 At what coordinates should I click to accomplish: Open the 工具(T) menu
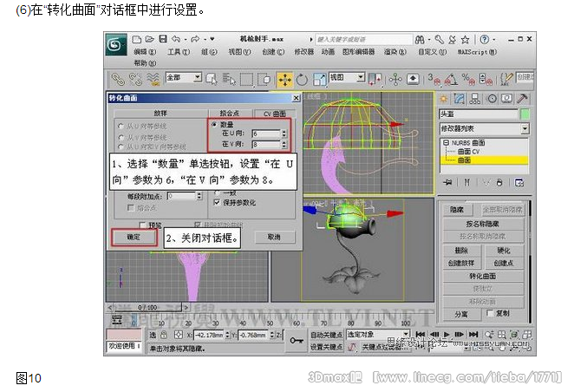(x=179, y=52)
